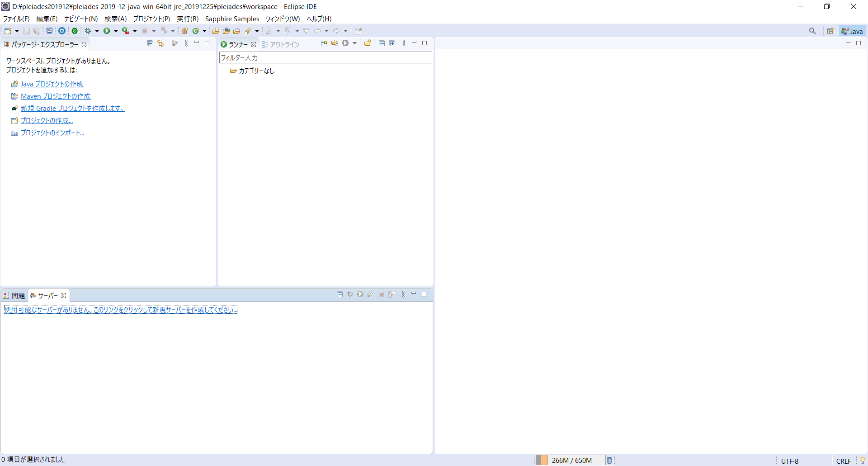
Task: Click the Java プロジェクトの作成 link
Action: click(52, 84)
